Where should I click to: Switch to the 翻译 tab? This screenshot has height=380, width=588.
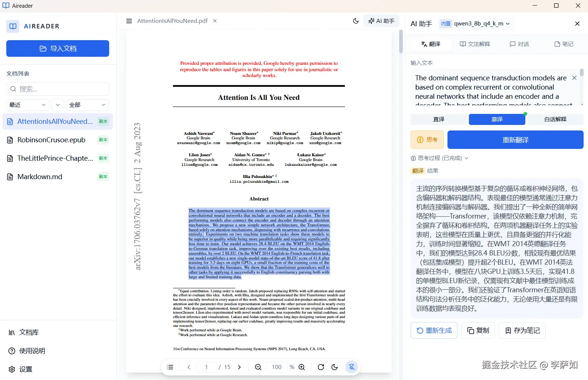[431, 44]
